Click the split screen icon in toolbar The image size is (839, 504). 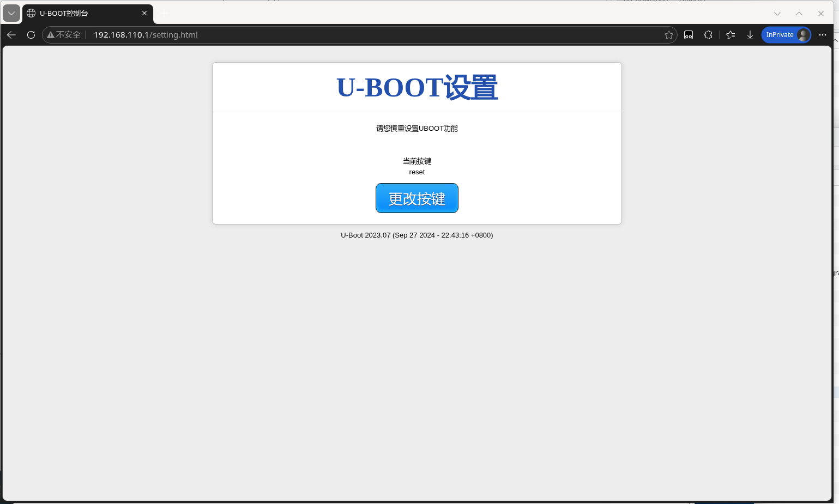tap(688, 34)
